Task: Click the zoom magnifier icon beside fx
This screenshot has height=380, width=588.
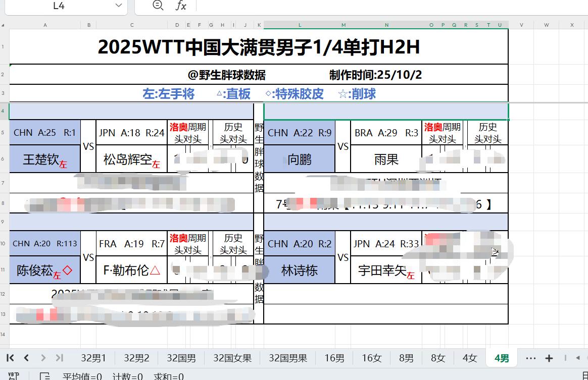Action: pyautogui.click(x=158, y=5)
